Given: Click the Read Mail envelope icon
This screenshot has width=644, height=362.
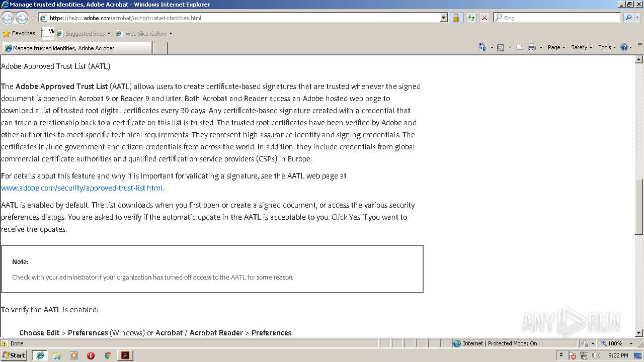Looking at the screenshot, I should [x=520, y=47].
